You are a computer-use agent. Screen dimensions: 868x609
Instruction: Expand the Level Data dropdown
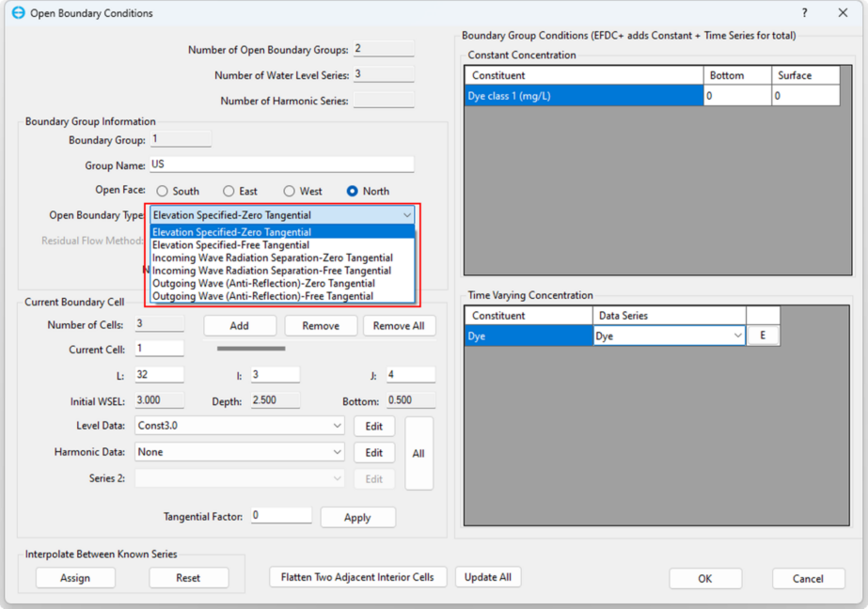coord(338,426)
